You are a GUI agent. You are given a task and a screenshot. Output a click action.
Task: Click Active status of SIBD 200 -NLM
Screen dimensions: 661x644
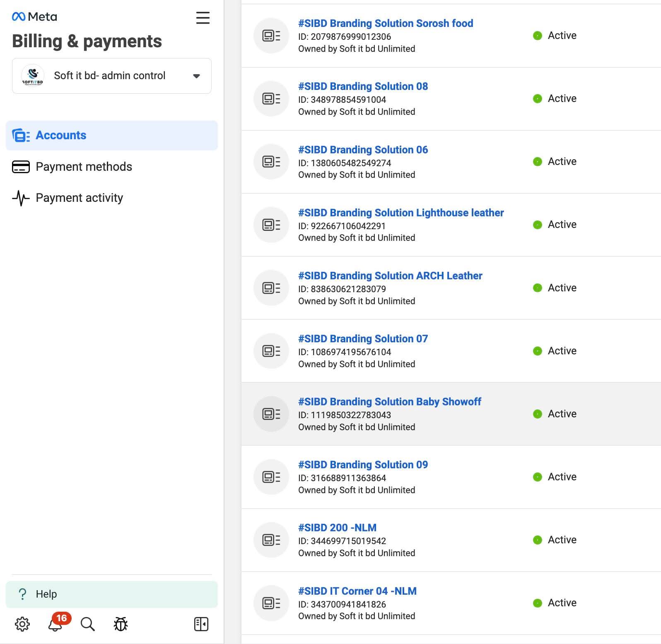point(555,540)
